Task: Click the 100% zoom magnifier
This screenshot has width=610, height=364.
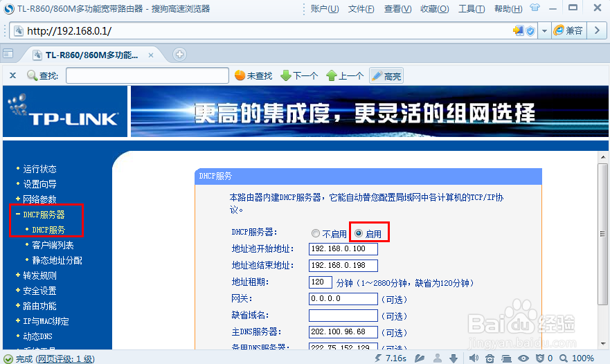Action: click(x=564, y=358)
